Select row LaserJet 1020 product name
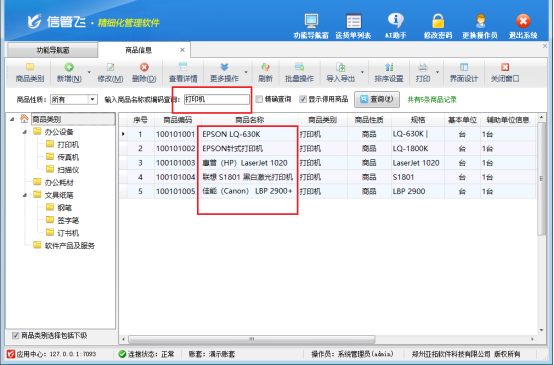This screenshot has height=365, width=554. tap(245, 163)
